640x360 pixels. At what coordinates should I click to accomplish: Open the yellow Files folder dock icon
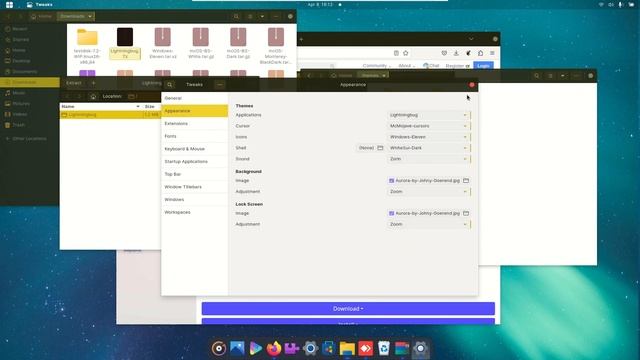(347, 348)
